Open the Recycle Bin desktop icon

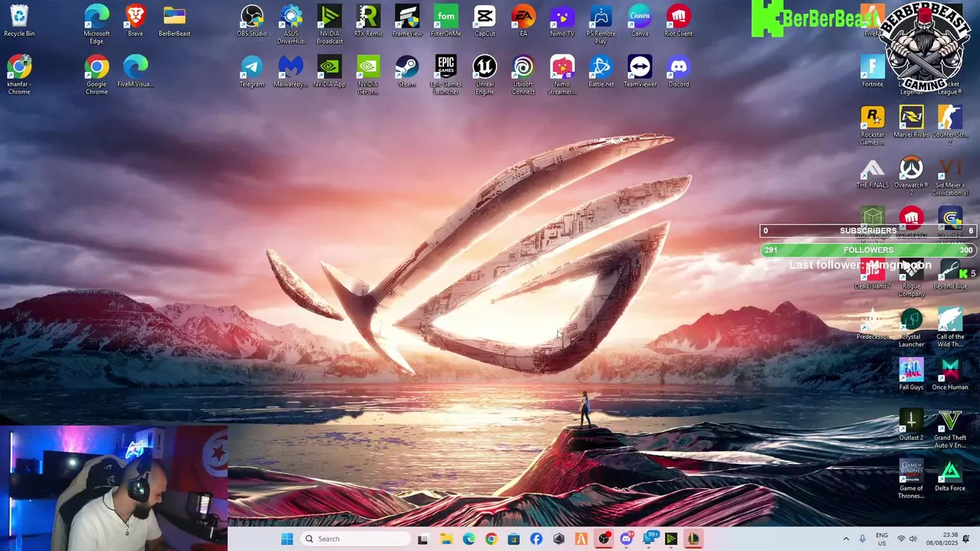pos(19,21)
